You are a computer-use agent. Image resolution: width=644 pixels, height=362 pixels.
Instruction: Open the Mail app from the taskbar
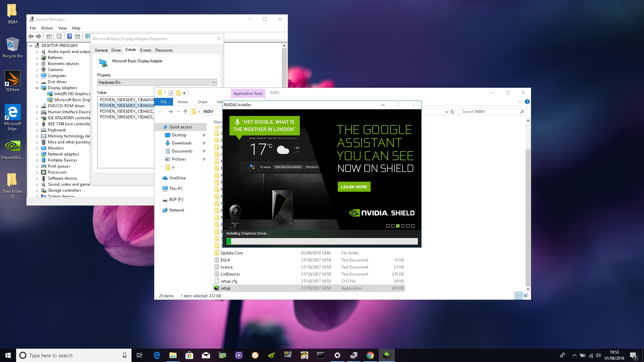coord(206,355)
